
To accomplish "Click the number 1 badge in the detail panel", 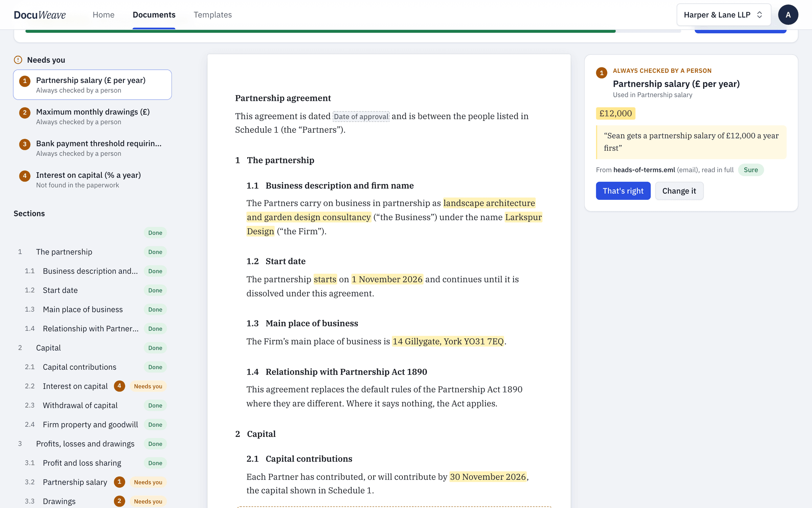I will 602,72.
